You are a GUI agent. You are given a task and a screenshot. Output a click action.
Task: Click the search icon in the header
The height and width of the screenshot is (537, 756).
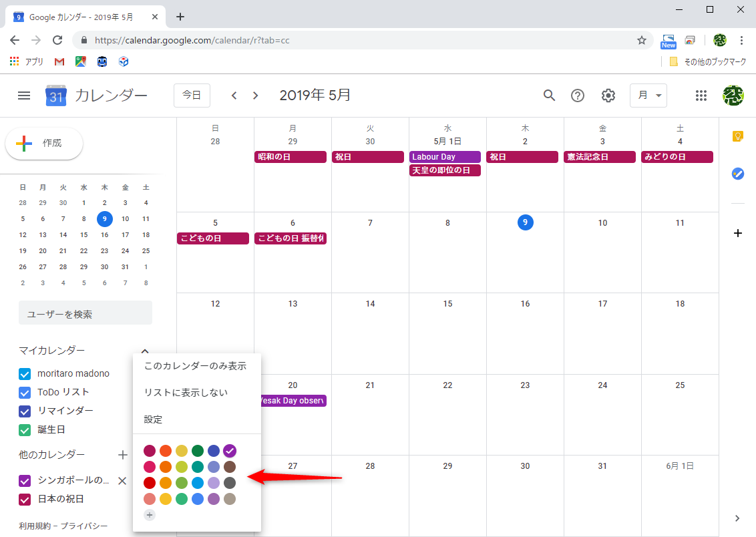pyautogui.click(x=549, y=96)
